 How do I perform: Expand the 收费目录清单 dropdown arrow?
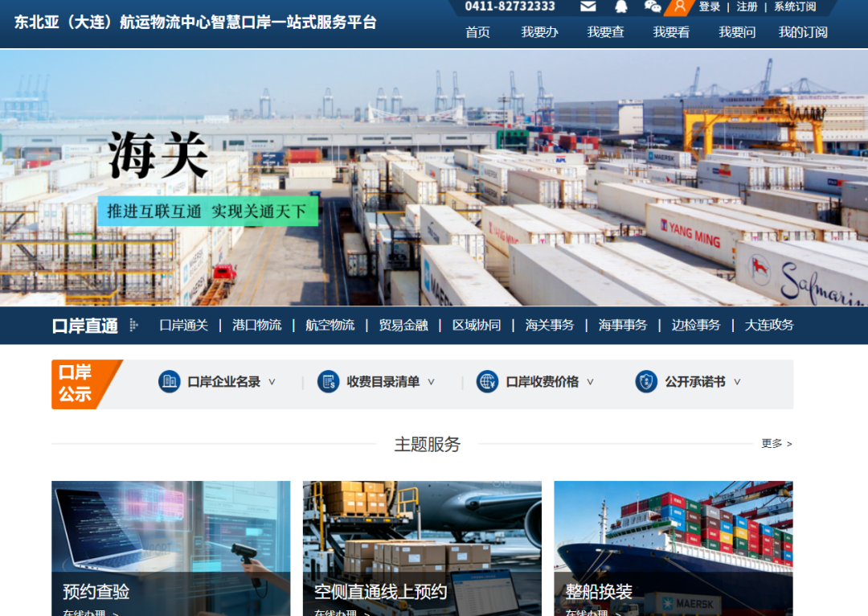pyautogui.click(x=432, y=382)
